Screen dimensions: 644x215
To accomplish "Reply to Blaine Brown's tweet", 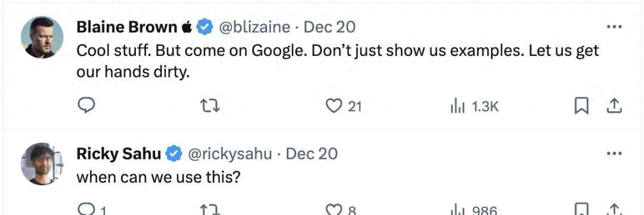I will 86,106.
